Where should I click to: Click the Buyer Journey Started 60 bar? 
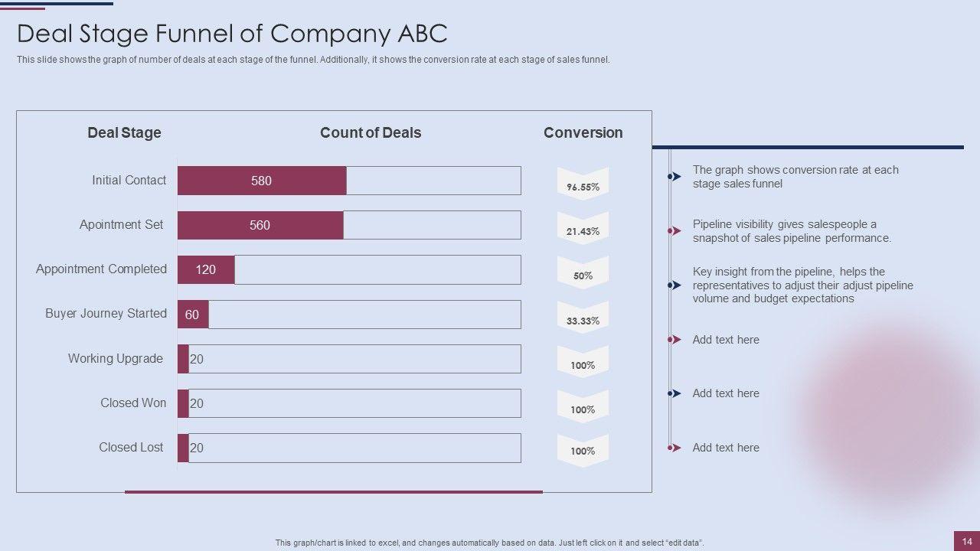coord(193,315)
